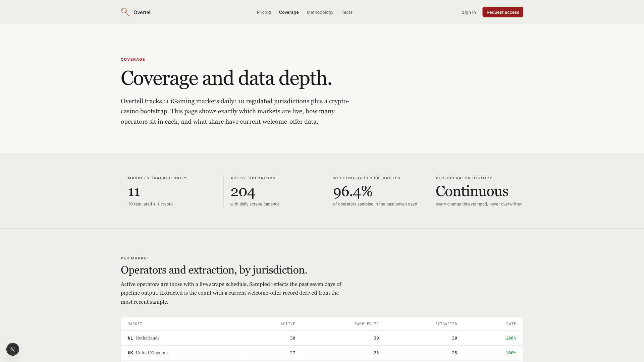
Task: Click 'with daily scrape cadence' caption
Action: point(255,204)
